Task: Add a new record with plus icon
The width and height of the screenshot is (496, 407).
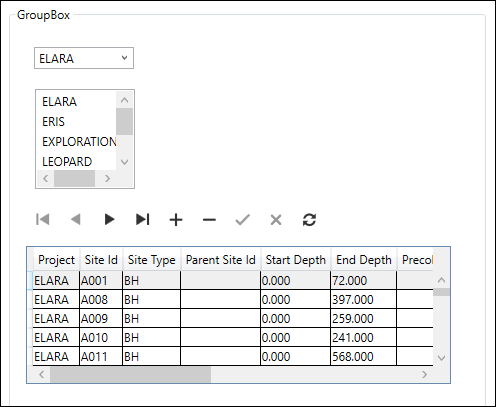Action: [176, 220]
